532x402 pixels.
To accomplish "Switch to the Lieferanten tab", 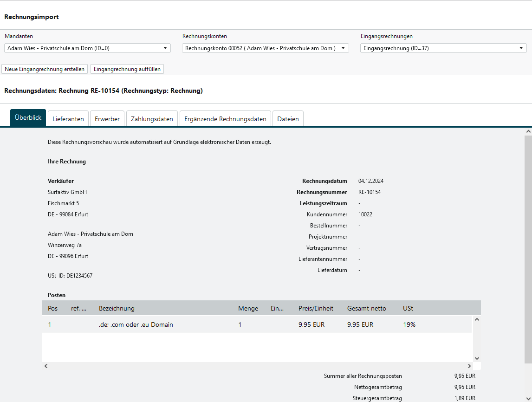I will click(68, 119).
